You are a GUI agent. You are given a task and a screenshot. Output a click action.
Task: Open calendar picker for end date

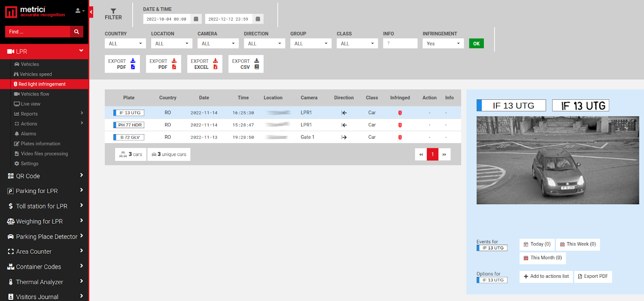(x=258, y=19)
